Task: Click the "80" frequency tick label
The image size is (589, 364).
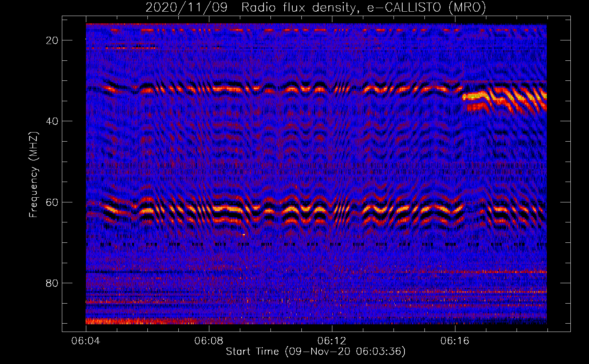Action: click(x=52, y=283)
